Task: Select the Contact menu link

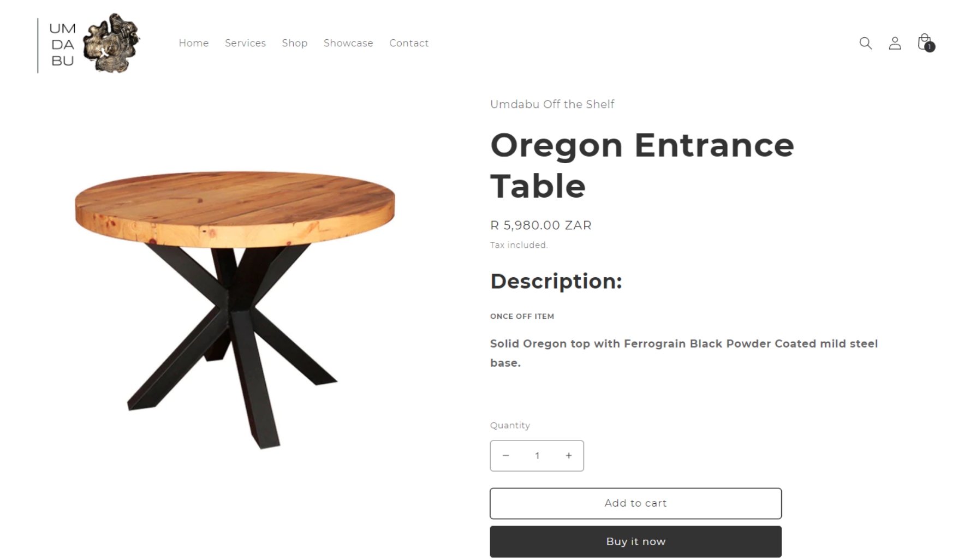Action: click(x=409, y=43)
